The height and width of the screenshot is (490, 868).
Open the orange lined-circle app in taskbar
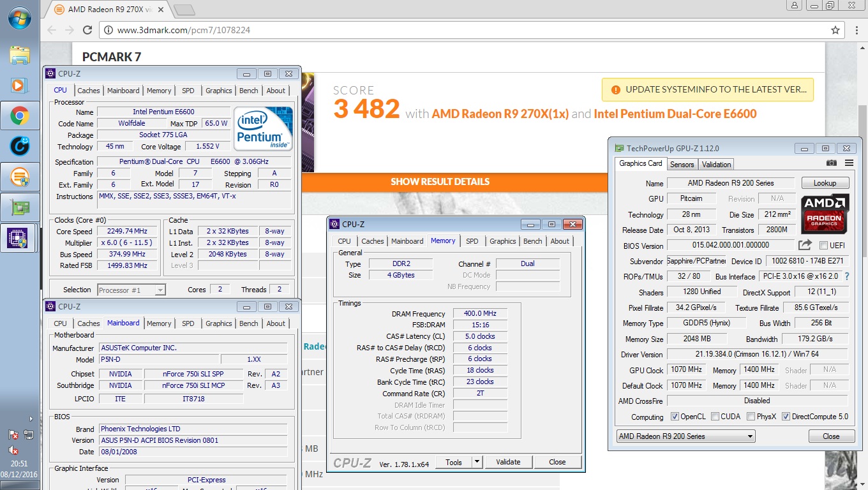tap(19, 177)
